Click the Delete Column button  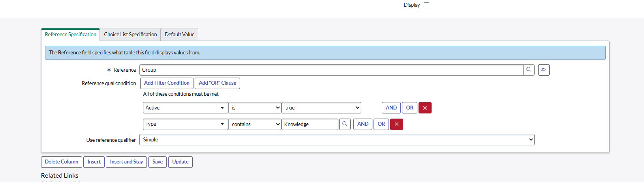[x=62, y=162]
